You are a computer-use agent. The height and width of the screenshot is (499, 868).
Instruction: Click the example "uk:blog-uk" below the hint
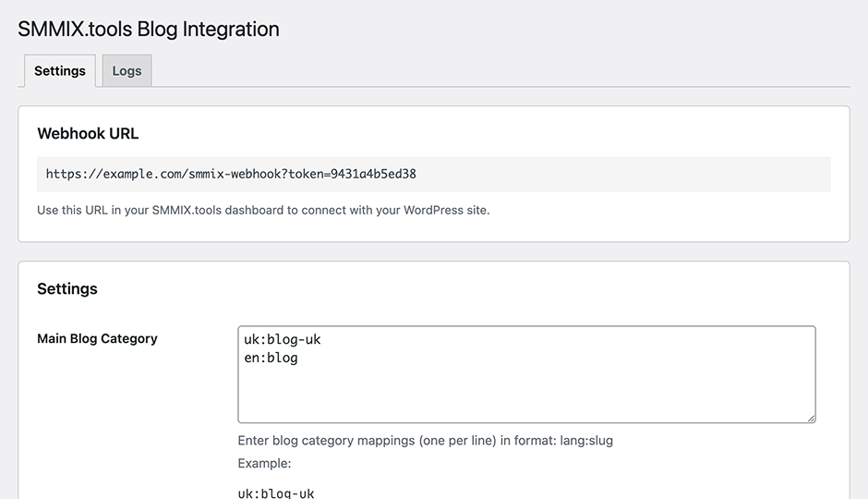[276, 493]
